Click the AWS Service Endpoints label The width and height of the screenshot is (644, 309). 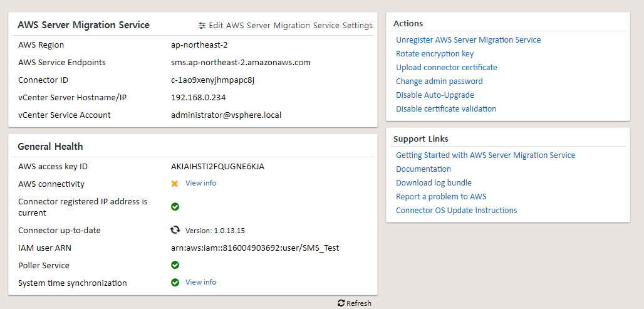62,63
